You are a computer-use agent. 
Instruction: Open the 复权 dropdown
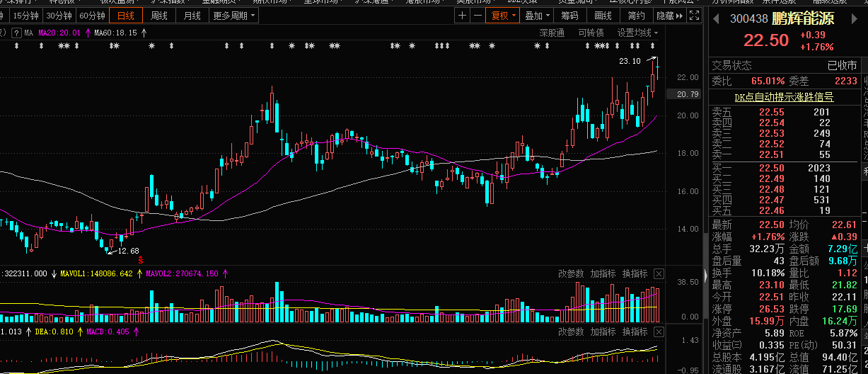(502, 16)
